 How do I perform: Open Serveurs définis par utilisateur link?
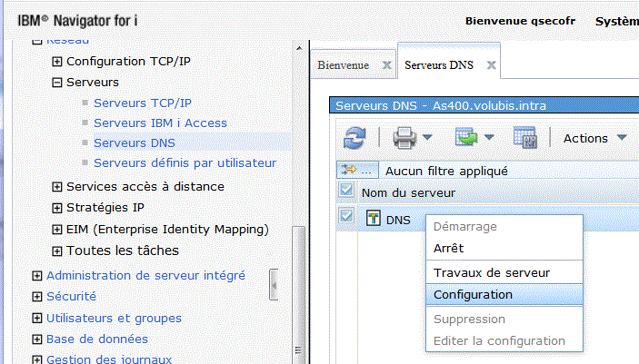[x=185, y=162]
